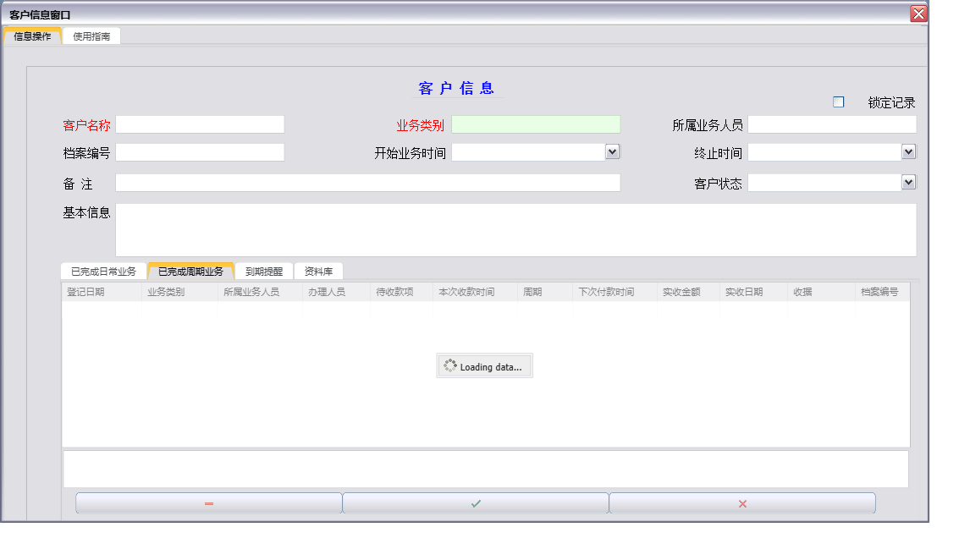Switch to the 使用指南 tab
The image size is (959, 560).
(x=91, y=36)
